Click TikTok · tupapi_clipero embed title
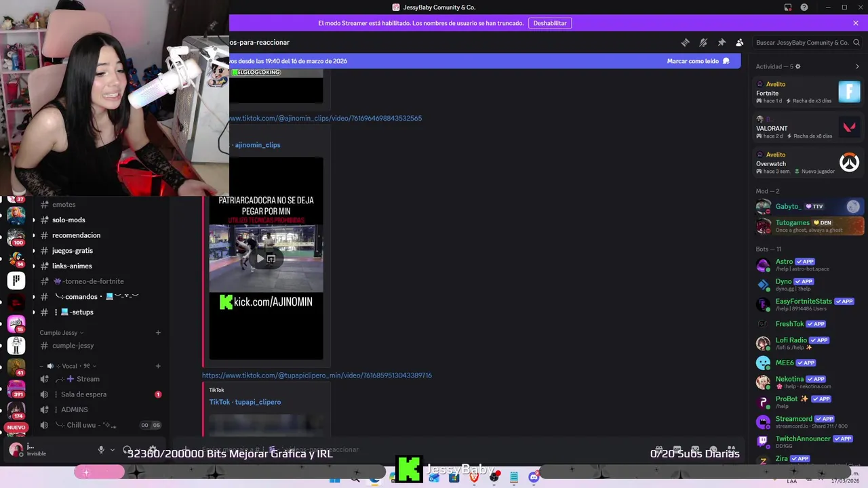The image size is (868, 488). [x=245, y=402]
